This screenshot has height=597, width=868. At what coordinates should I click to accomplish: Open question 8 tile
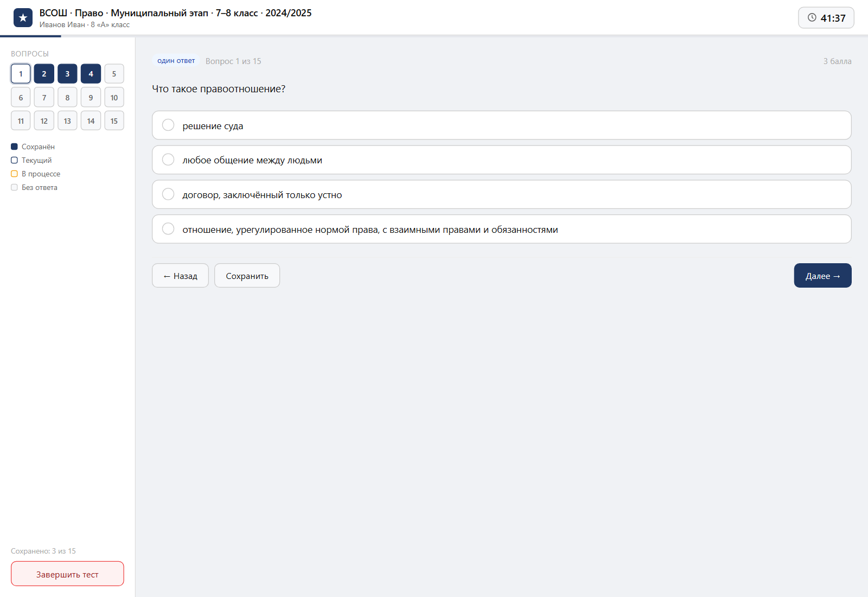click(67, 97)
